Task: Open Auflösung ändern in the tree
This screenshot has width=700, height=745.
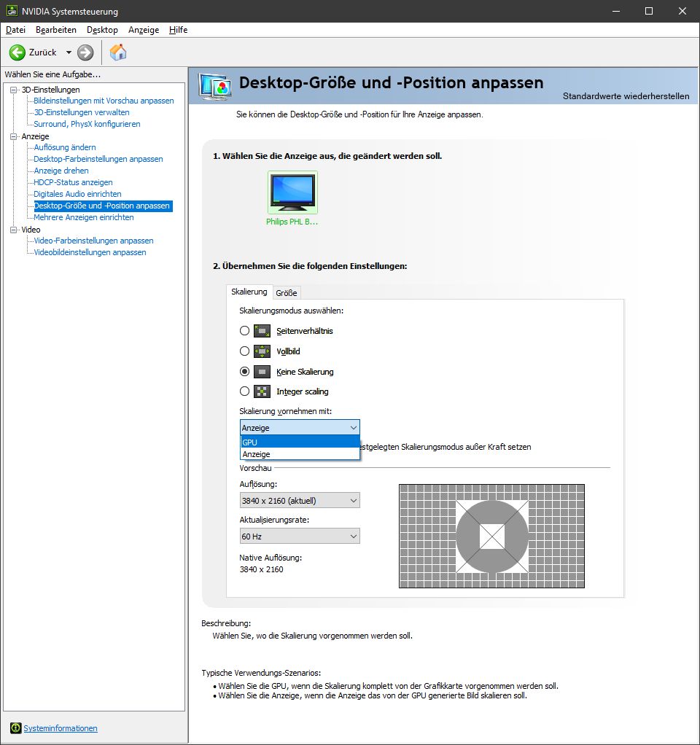Action: (x=65, y=147)
